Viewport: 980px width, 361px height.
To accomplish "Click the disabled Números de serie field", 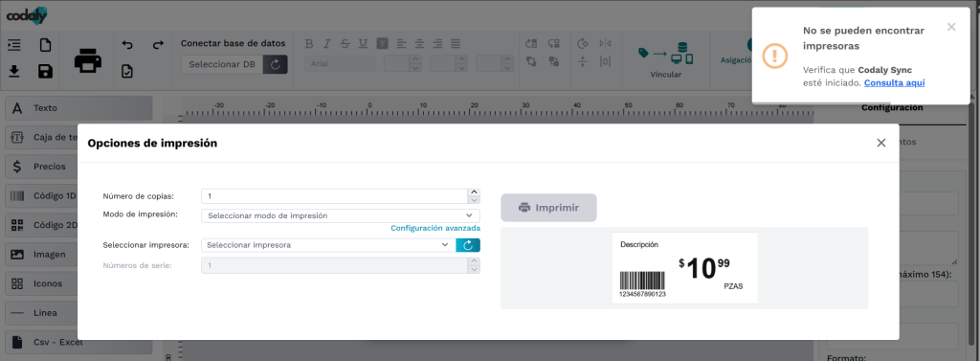I will point(335,266).
